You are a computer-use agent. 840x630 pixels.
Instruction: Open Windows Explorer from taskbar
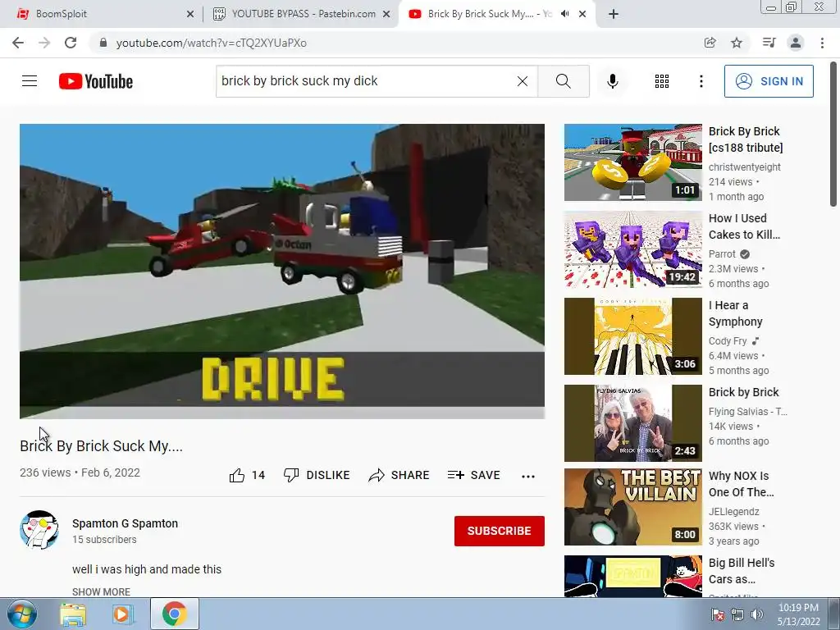click(73, 614)
